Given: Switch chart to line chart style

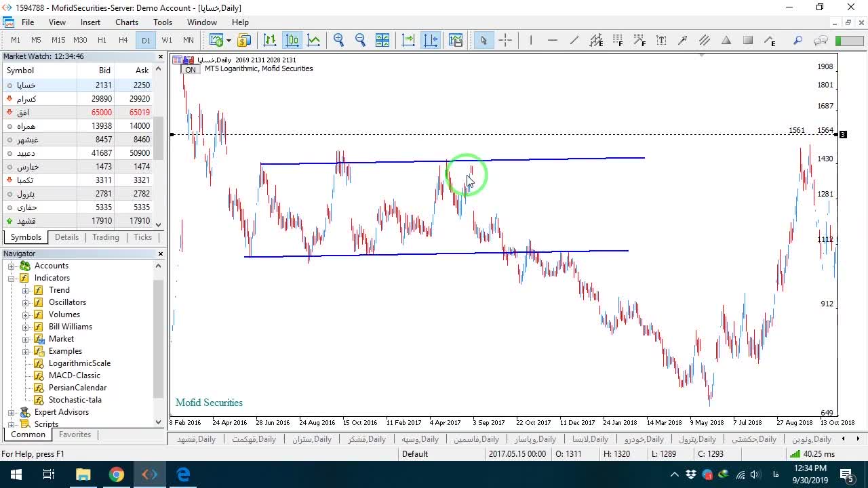Looking at the screenshot, I should pos(314,40).
